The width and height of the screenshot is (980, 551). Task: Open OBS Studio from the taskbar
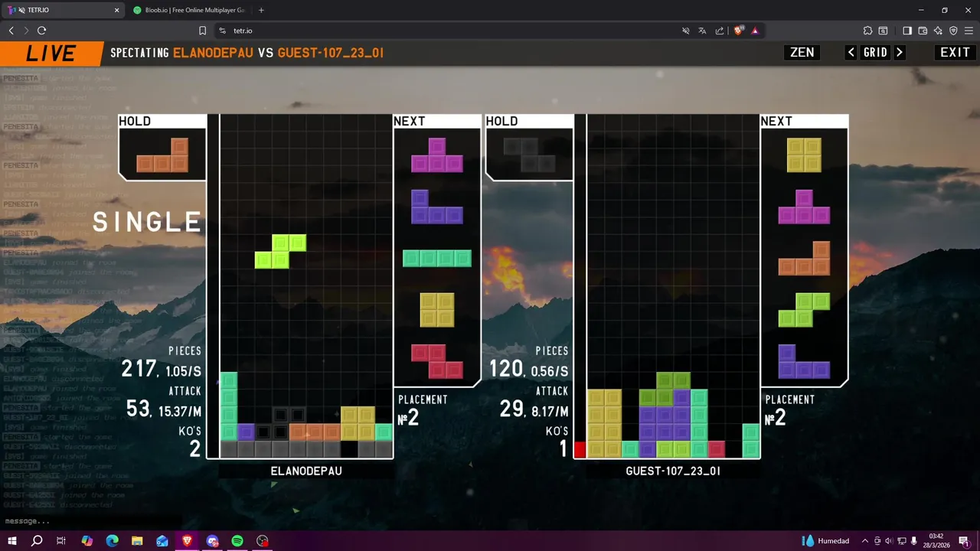[263, 541]
